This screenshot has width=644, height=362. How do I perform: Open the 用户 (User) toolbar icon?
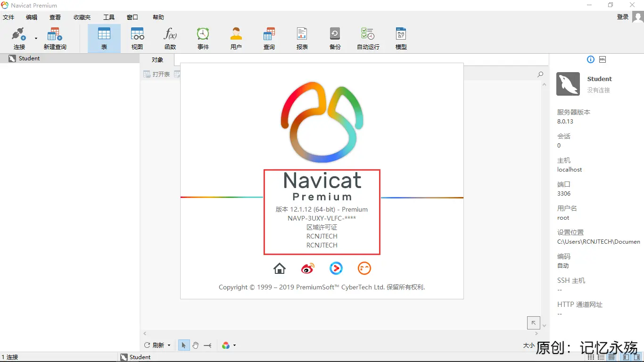point(236,39)
